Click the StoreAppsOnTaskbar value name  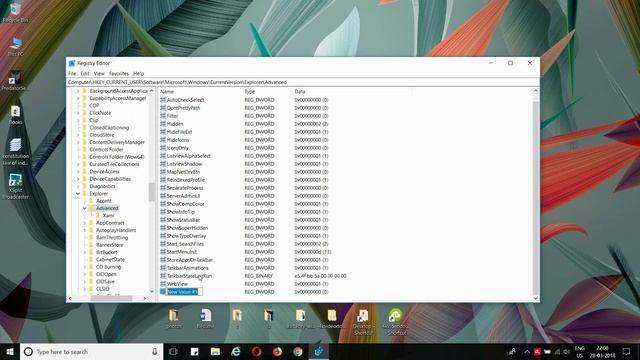click(x=189, y=260)
